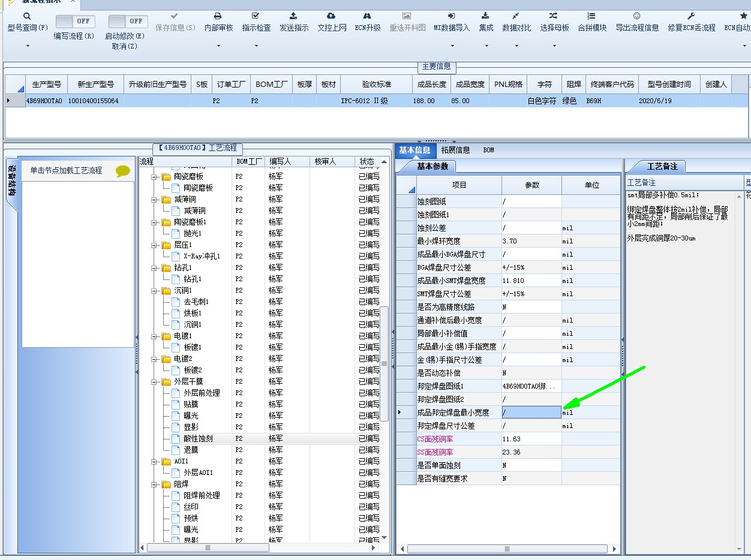
Task: Open the 数据对比 dropdown arrow
Action: click(x=516, y=46)
